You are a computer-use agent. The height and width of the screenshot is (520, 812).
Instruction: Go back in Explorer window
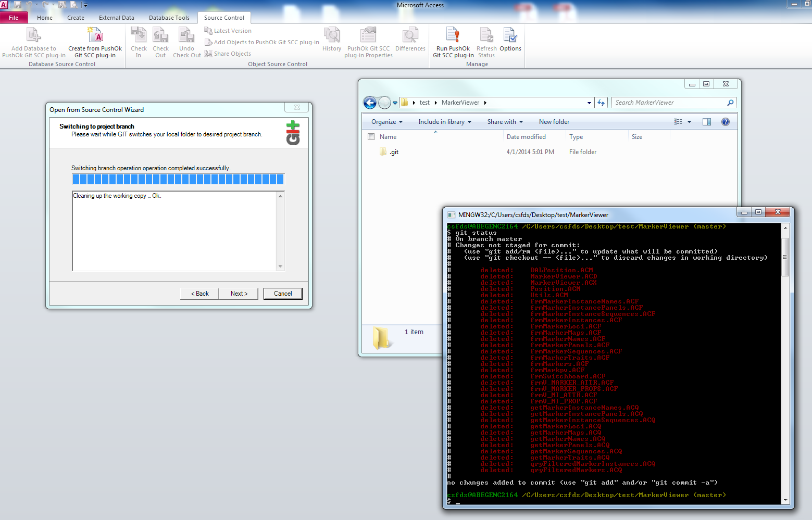[370, 103]
